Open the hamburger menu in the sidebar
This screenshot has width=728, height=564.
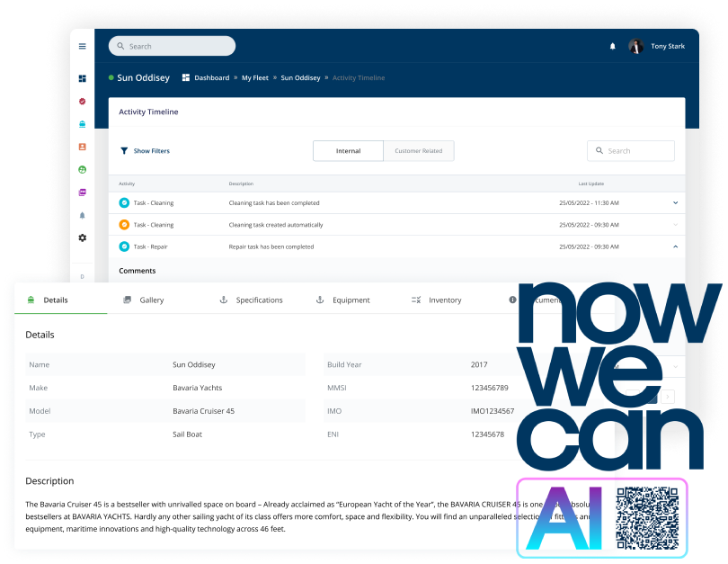coord(82,46)
